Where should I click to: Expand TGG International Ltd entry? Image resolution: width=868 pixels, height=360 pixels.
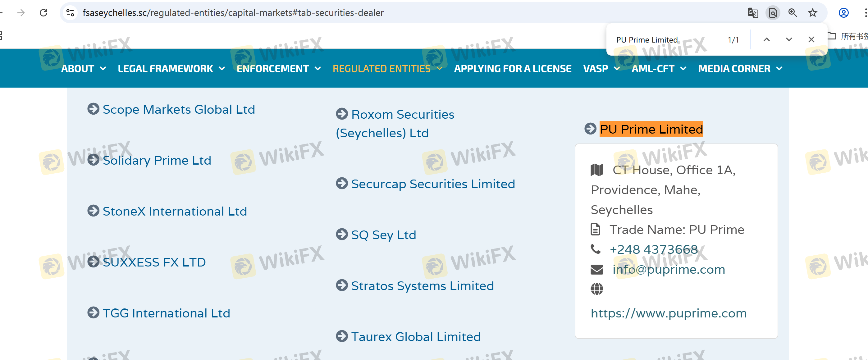click(x=166, y=313)
